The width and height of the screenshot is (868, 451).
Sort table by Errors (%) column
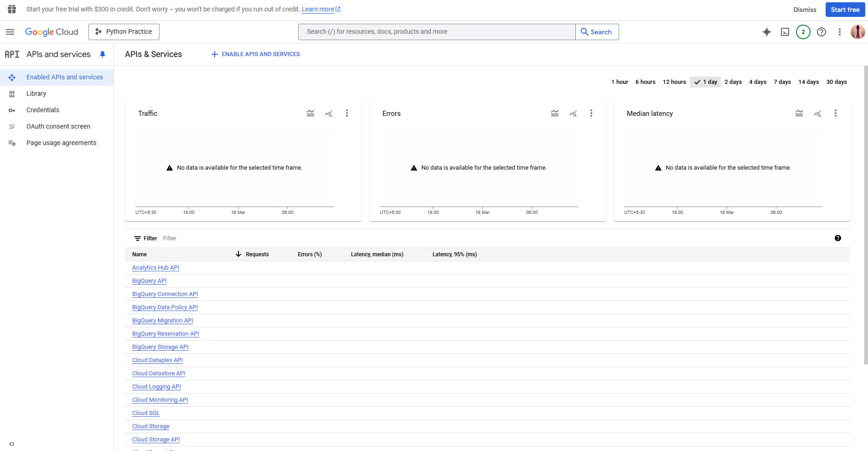pos(310,254)
